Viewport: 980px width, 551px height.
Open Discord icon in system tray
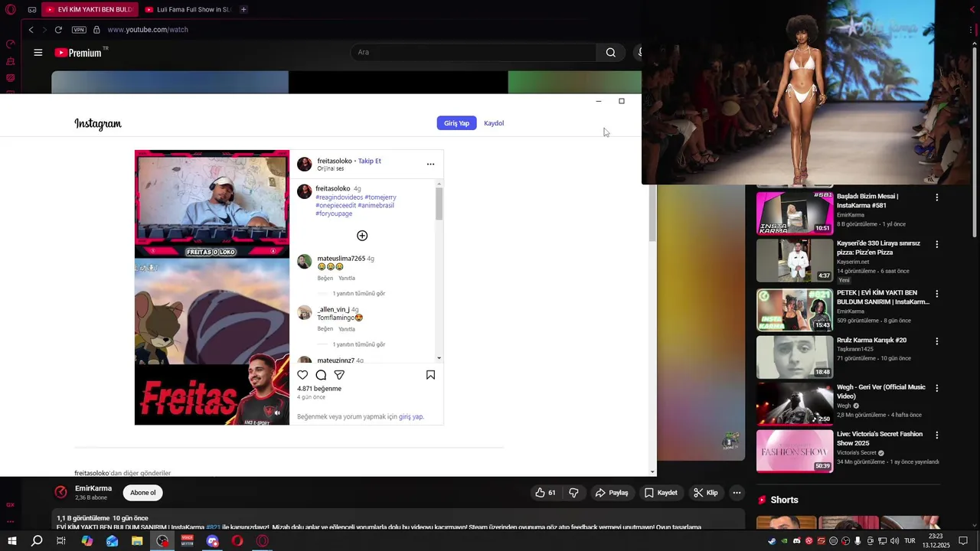click(796, 541)
